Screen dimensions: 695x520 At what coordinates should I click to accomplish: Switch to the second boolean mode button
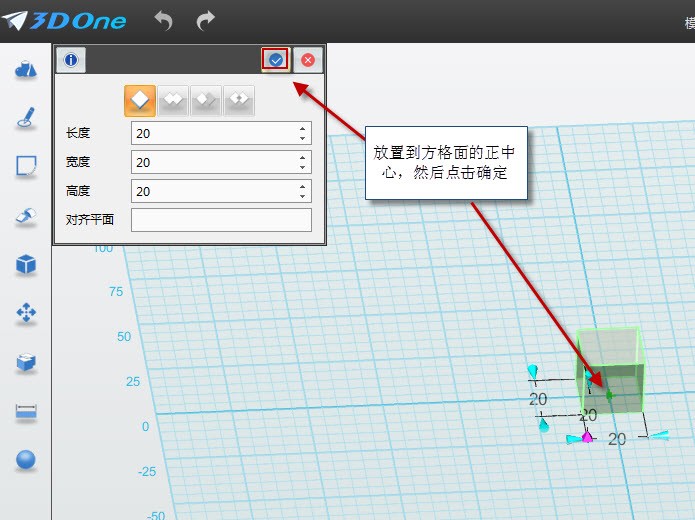(173, 100)
